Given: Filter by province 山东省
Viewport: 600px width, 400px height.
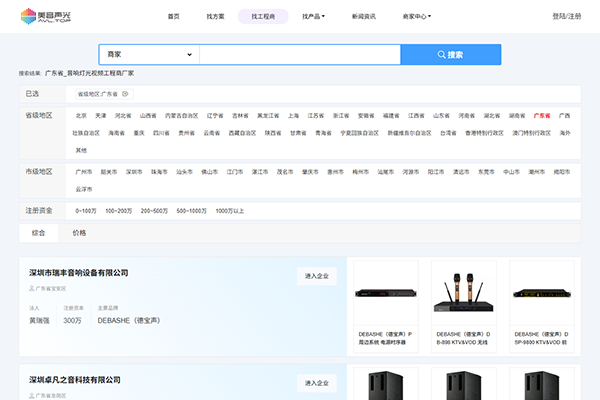Looking at the screenshot, I should coord(441,116).
